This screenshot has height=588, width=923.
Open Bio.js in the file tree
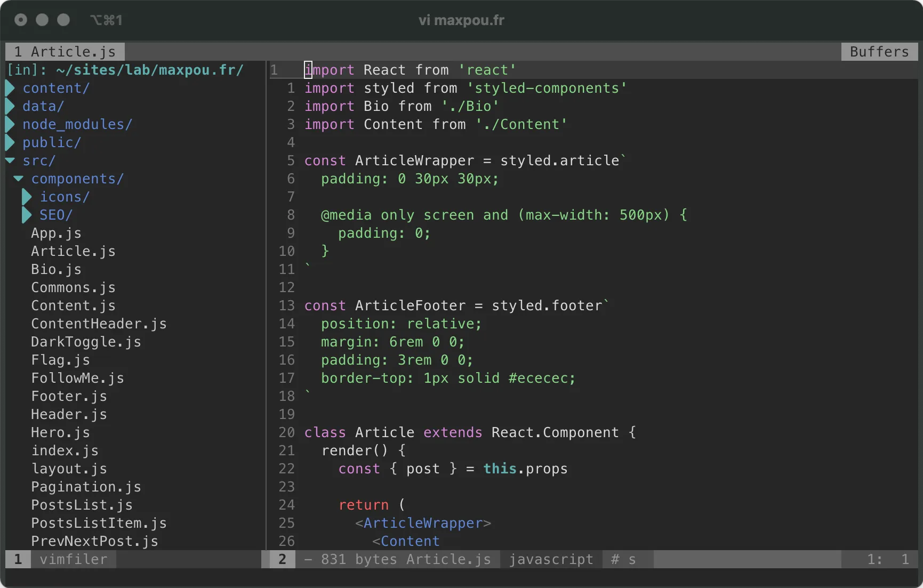pos(56,269)
